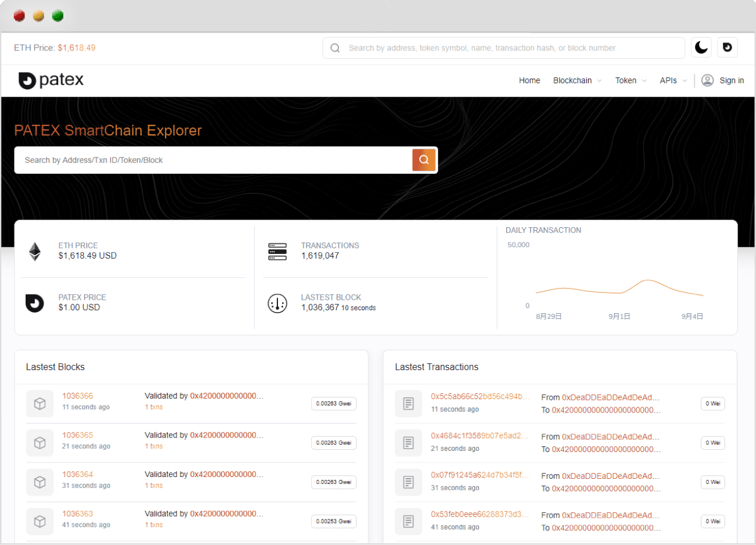The width and height of the screenshot is (756, 545).
Task: Open From address of transaction 0x4684c1f3...
Action: pos(611,437)
